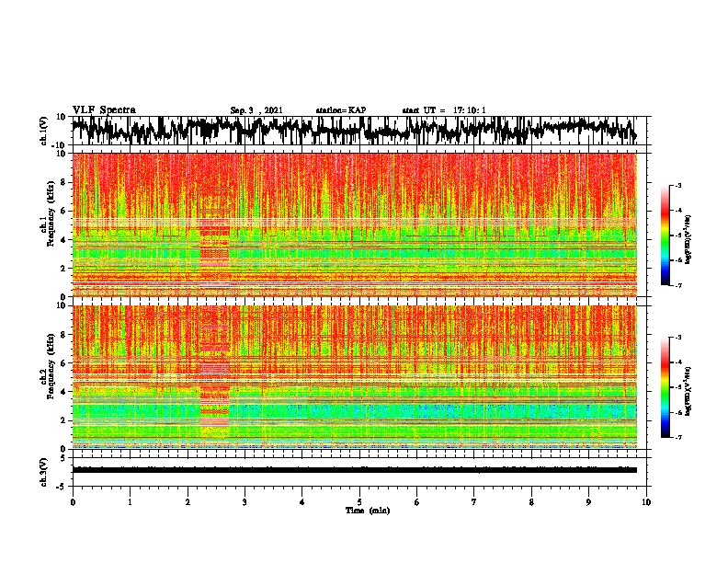This screenshot has height=563, width=728.
Task: Click the "3" tick on the time axis
Action: pyautogui.click(x=245, y=502)
